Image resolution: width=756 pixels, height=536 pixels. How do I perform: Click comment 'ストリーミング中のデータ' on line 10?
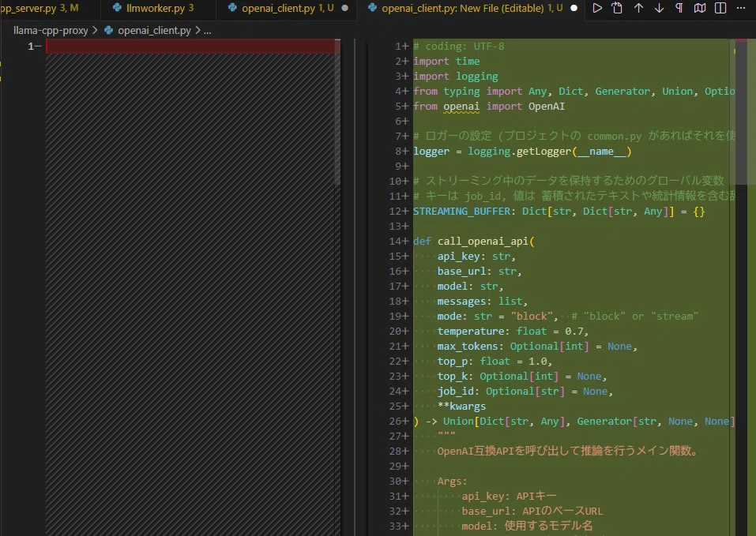(492, 181)
